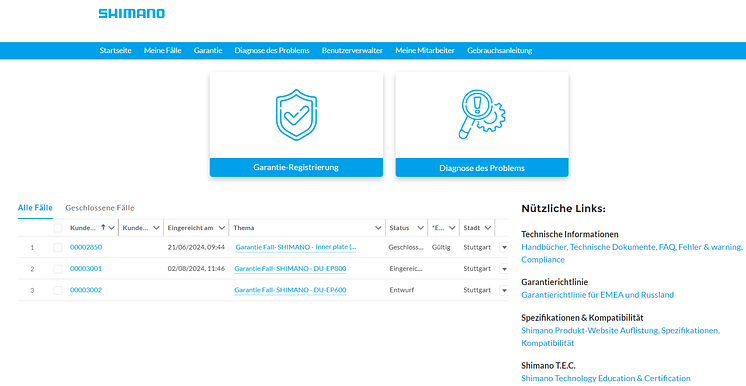746x386 pixels.
Task: Open Garantie Fall SHIMANO Inner plate link
Action: 295,247
